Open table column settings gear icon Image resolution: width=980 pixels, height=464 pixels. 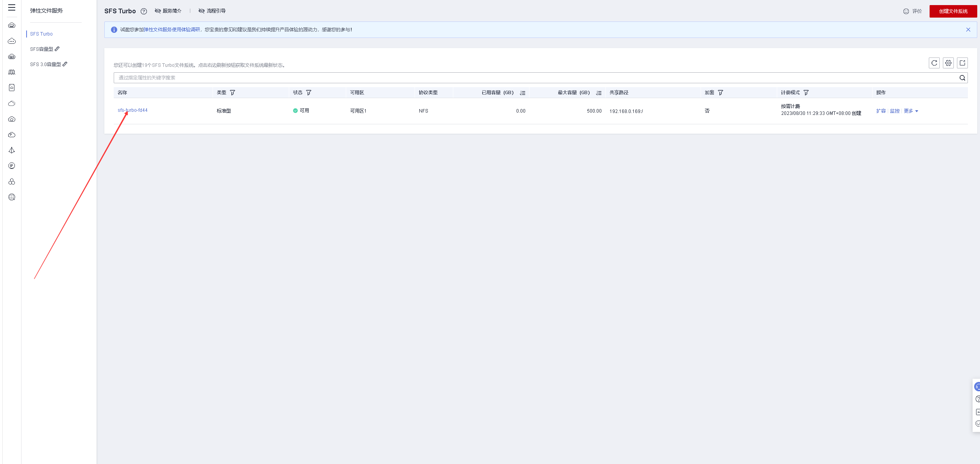(948, 63)
